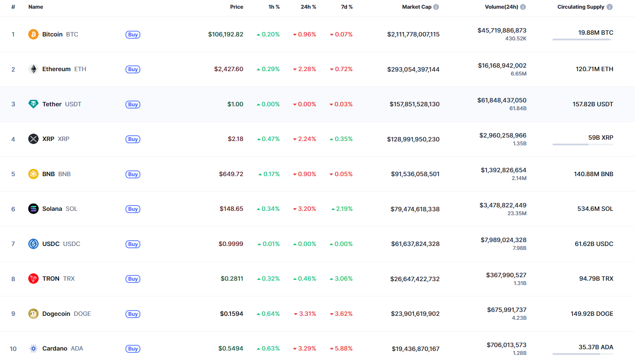Click the Buy button for XRP
The image size is (635, 364).
point(133,139)
